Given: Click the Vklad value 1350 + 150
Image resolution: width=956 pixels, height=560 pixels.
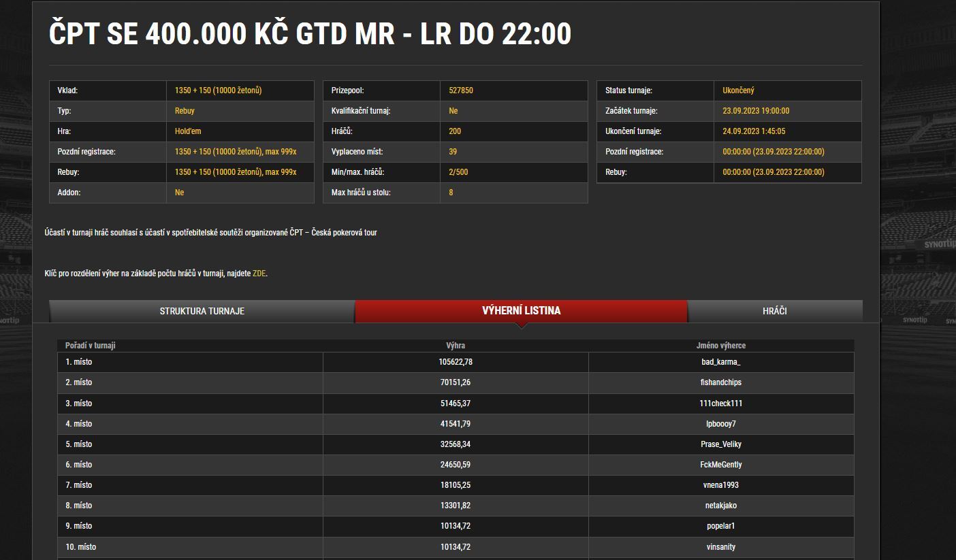Looking at the screenshot, I should tap(218, 90).
